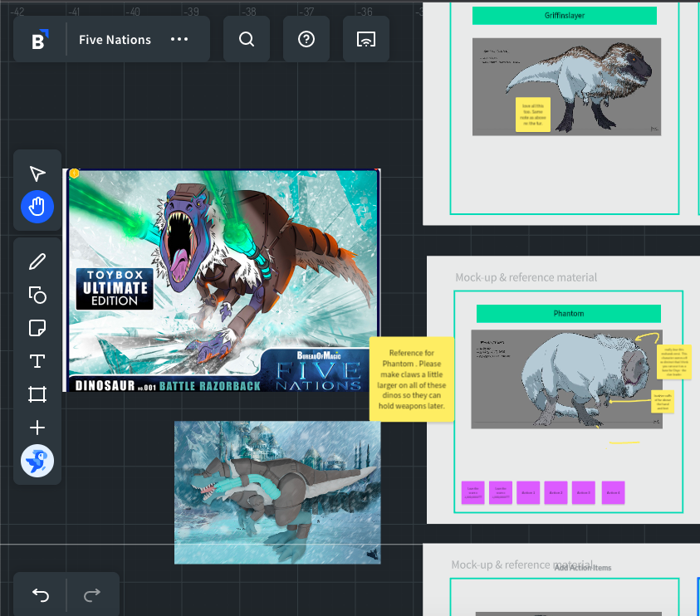Click the first magenta note in Phantom canvas
The height and width of the screenshot is (616, 700).
pos(472,493)
